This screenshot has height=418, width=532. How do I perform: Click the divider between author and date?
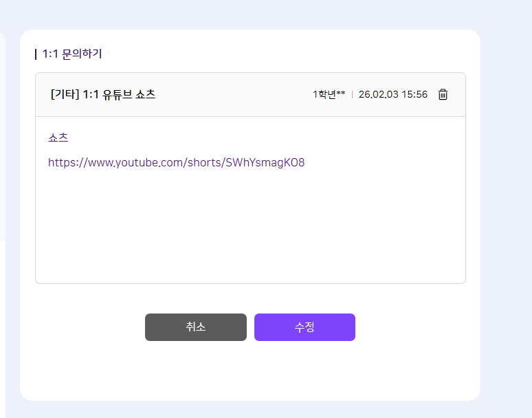coord(352,95)
